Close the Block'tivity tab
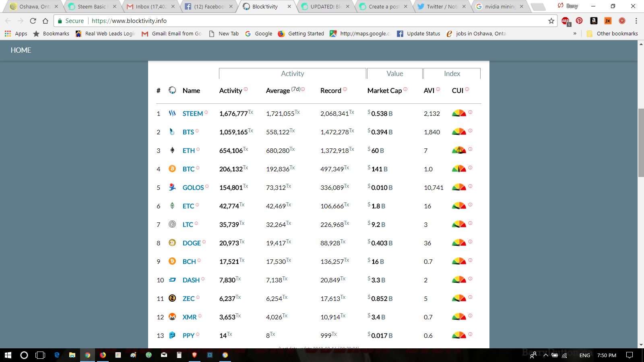The height and width of the screenshot is (362, 644). pyautogui.click(x=289, y=6)
